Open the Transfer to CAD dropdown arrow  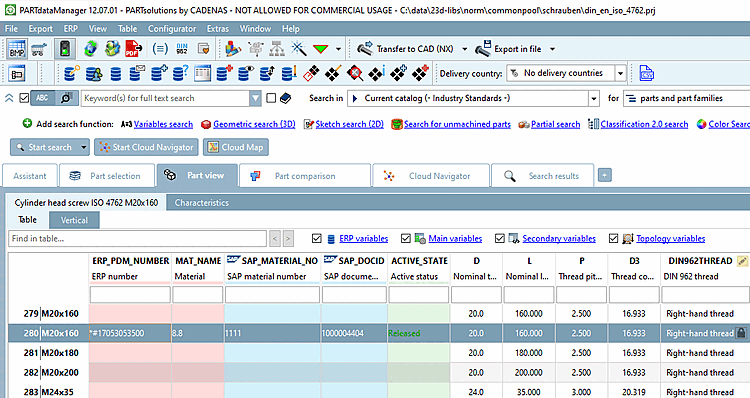(x=464, y=49)
